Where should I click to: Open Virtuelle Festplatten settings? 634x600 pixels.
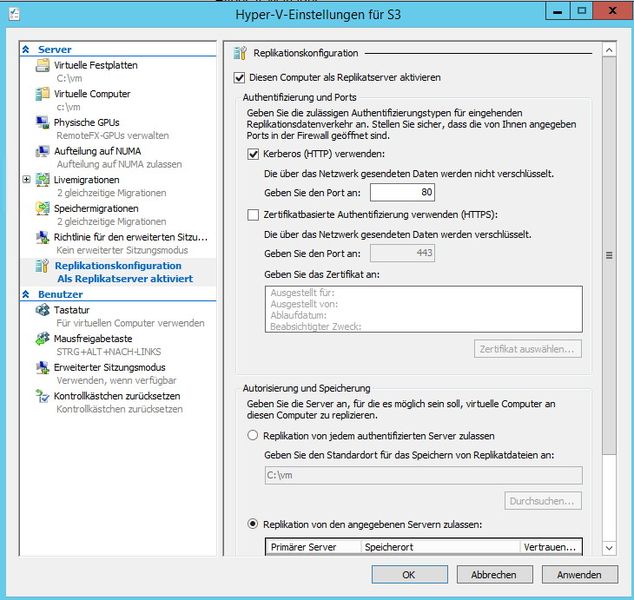pos(96,65)
